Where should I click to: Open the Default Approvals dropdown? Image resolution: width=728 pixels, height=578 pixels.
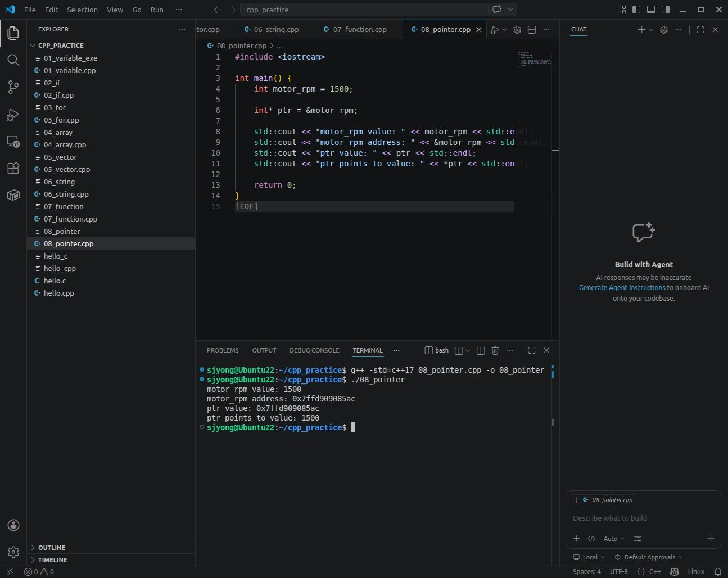click(x=648, y=557)
